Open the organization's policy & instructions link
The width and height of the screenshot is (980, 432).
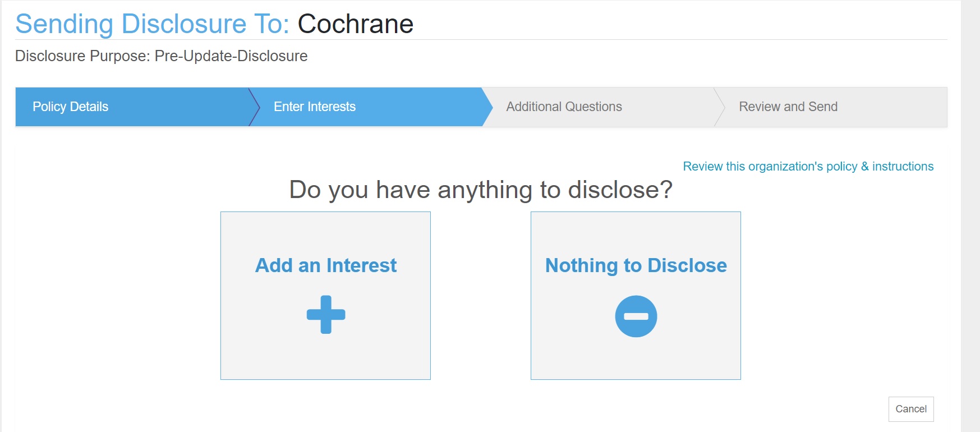point(808,167)
